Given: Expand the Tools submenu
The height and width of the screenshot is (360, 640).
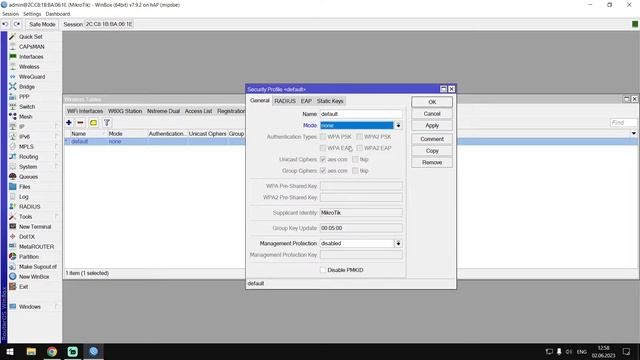Looking at the screenshot, I should tap(56, 217).
